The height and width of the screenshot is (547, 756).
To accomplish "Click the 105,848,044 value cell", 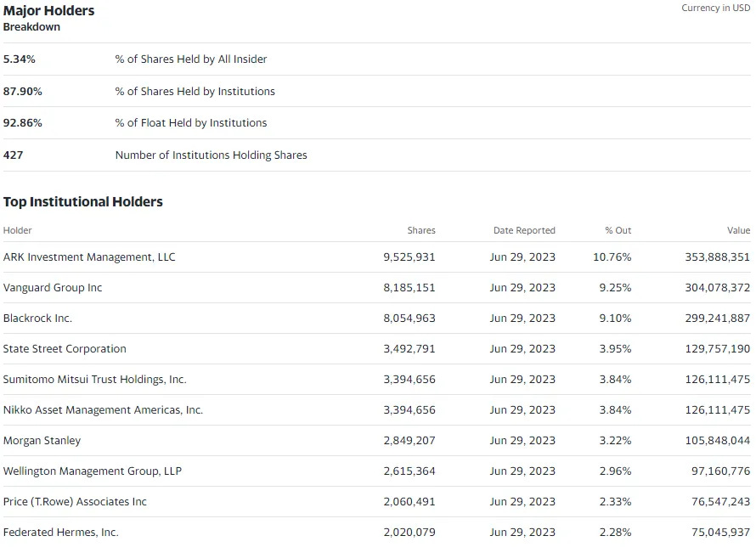I will click(718, 441).
